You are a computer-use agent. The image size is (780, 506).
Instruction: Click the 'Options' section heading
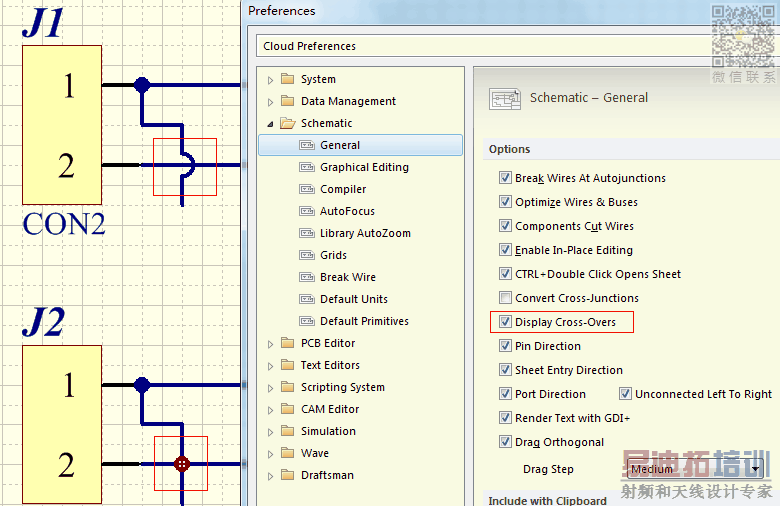(509, 149)
